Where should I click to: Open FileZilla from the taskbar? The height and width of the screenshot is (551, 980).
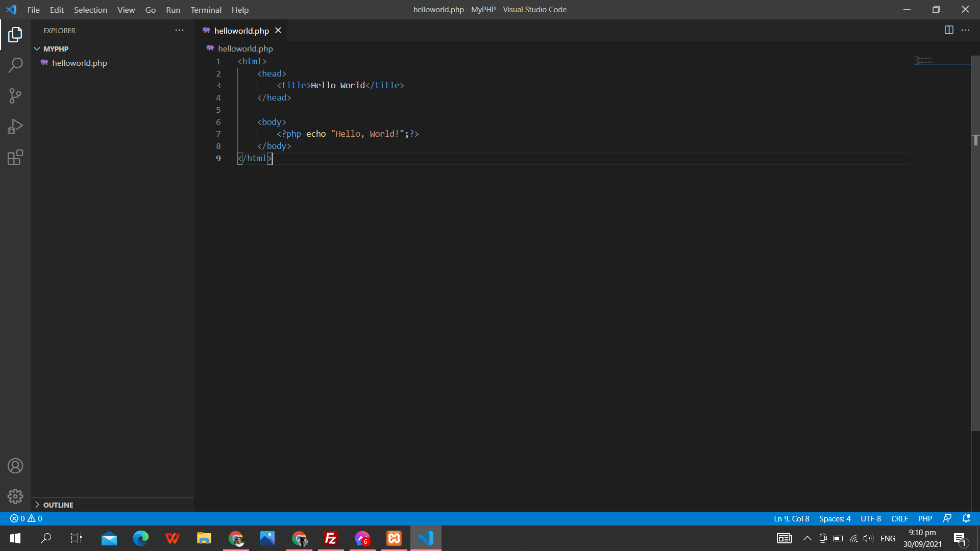click(x=331, y=538)
